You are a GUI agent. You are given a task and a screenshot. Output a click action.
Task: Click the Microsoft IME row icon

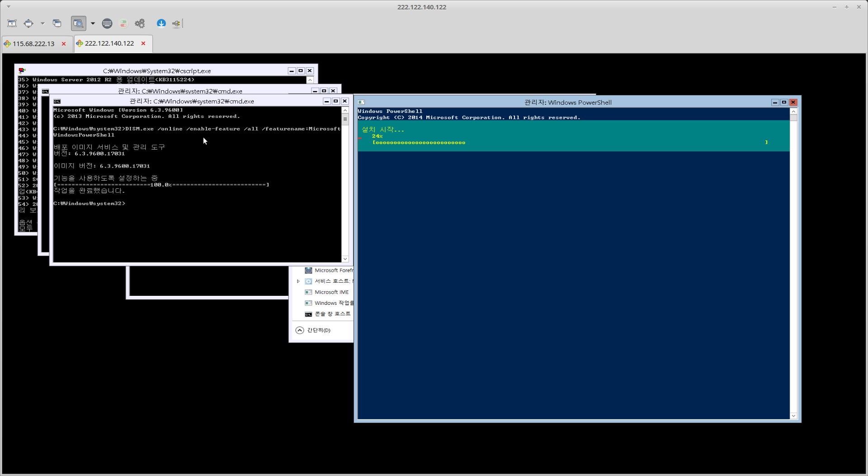pyautogui.click(x=308, y=292)
